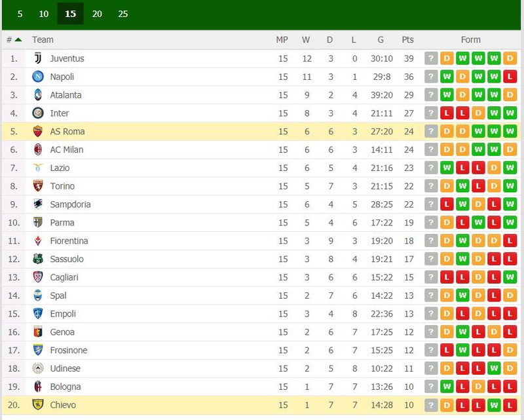Click the Inter club crest icon
The height and width of the screenshot is (420, 524).
point(38,113)
